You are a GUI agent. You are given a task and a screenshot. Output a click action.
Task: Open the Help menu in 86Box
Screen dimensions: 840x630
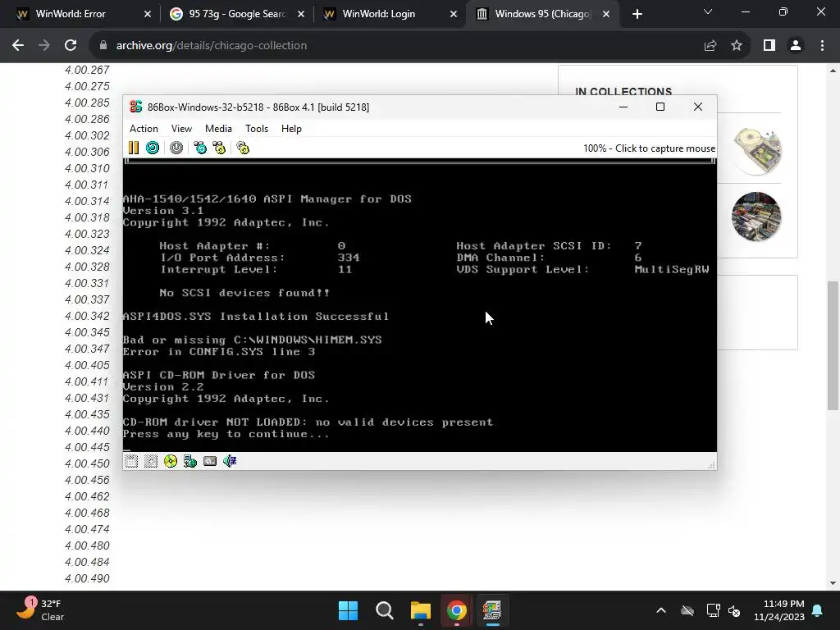click(x=291, y=129)
